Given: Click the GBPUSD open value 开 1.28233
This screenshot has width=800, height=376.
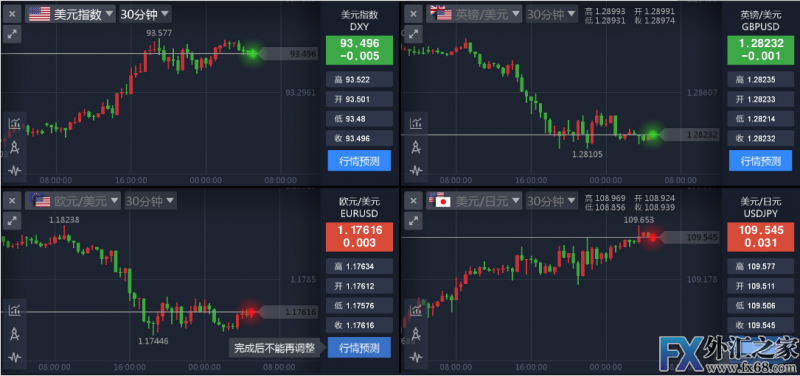Looking at the screenshot, I should tap(760, 99).
